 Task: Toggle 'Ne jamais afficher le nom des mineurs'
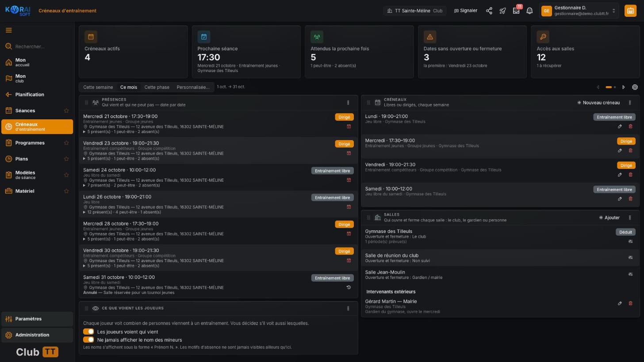click(x=88, y=339)
